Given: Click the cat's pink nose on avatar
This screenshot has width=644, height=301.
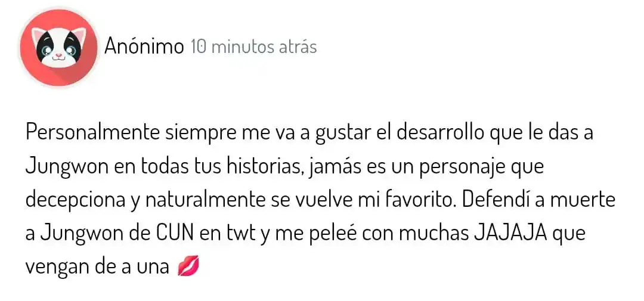Looking at the screenshot, I should [58, 54].
